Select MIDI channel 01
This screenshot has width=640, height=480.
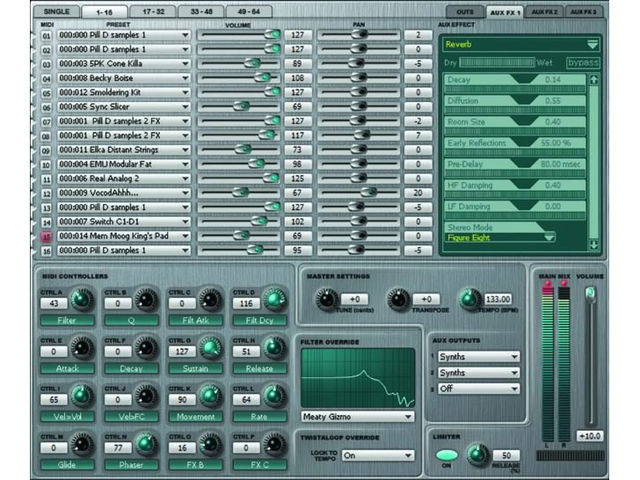point(46,36)
